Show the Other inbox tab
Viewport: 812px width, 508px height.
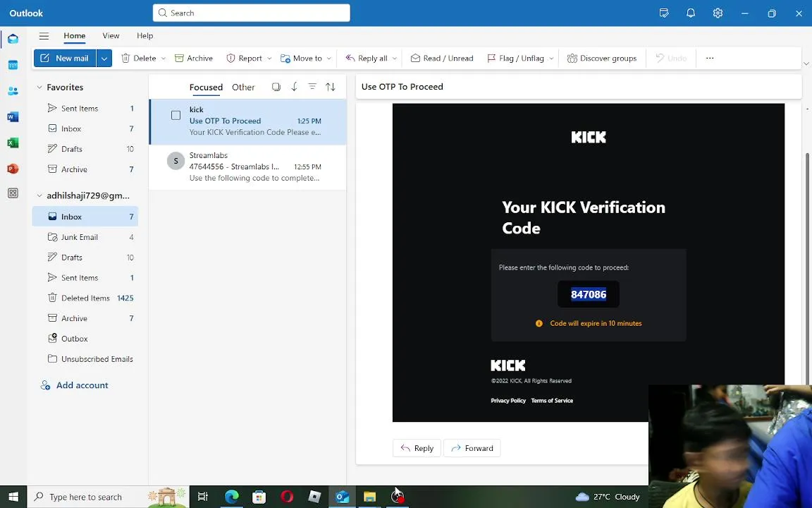point(243,87)
